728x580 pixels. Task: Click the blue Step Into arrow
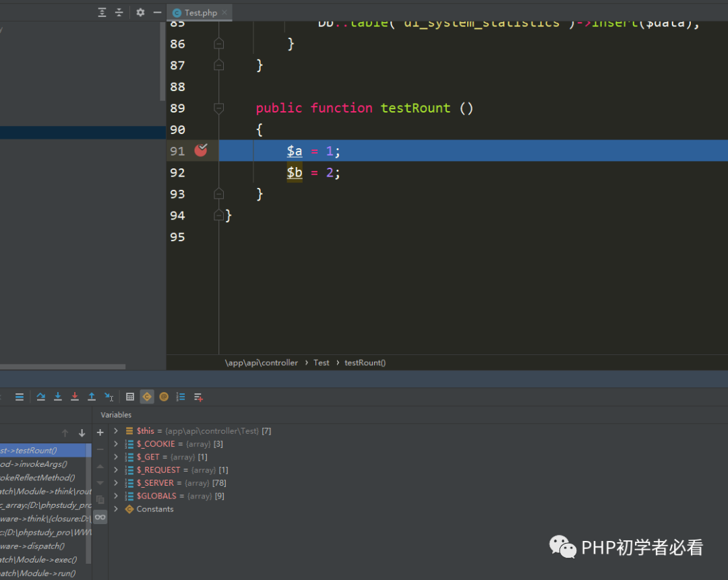point(58,397)
